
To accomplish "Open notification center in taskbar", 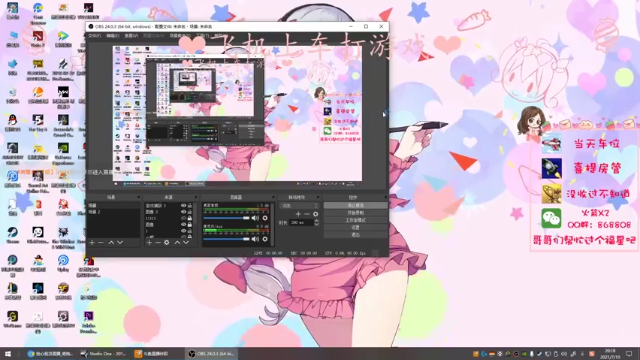I will [x=629, y=353].
